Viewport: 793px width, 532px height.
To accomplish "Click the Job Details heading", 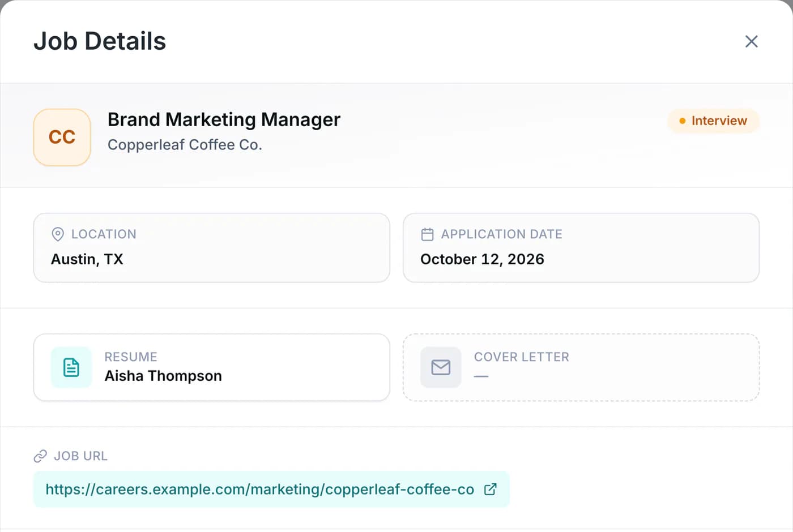I will pyautogui.click(x=100, y=41).
